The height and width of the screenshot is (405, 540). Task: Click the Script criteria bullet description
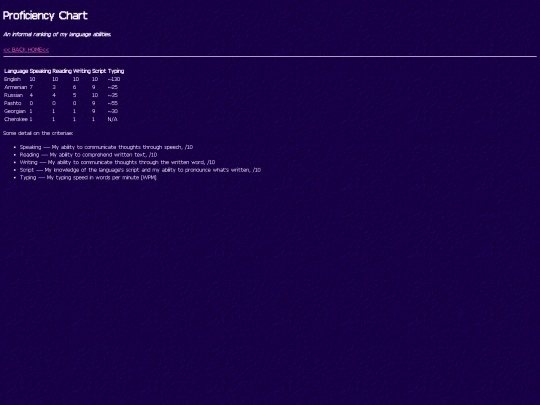pos(140,170)
